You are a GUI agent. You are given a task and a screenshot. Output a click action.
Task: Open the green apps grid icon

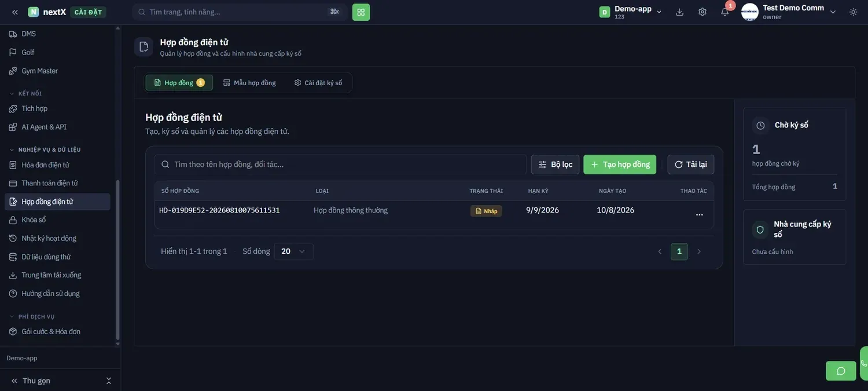pos(361,12)
